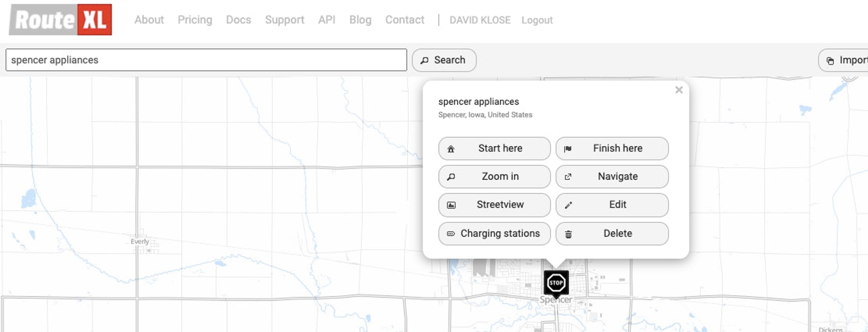Screen dimensions: 868x332
Task: Click the Edit button
Action: [x=612, y=205]
